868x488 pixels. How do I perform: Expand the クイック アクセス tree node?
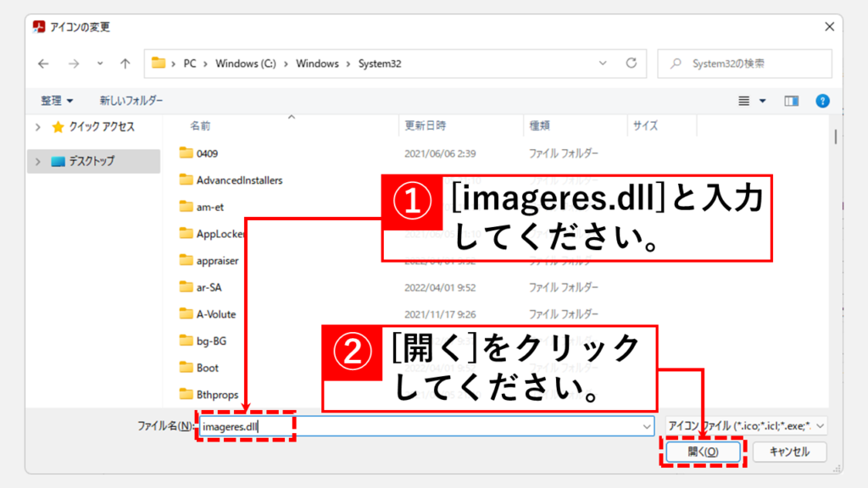(x=37, y=127)
